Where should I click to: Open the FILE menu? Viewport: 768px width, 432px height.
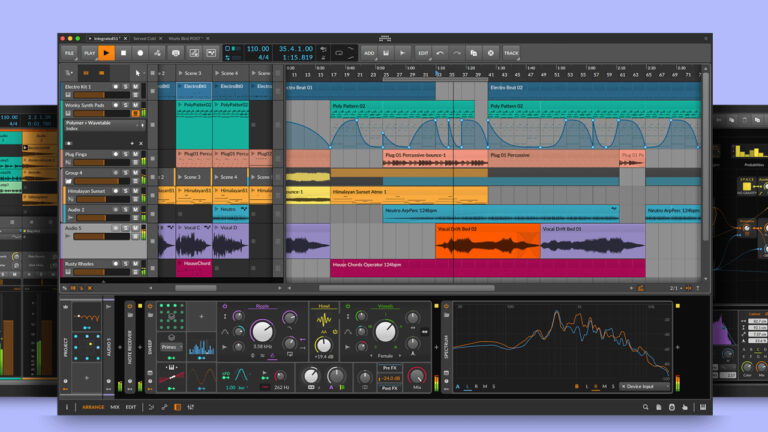(70, 53)
